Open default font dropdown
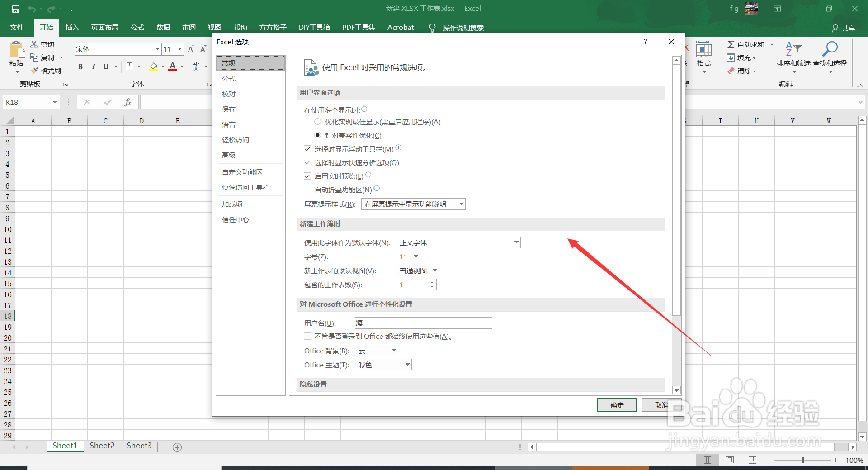This screenshot has height=470, width=868. coord(458,242)
